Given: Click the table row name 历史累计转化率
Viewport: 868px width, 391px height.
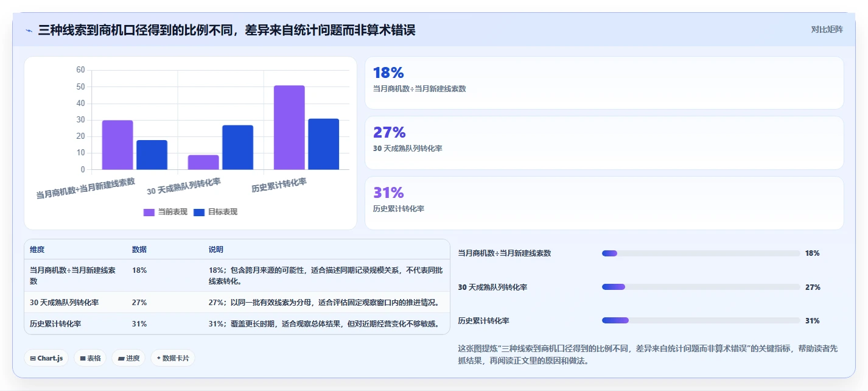Looking at the screenshot, I should [55, 323].
